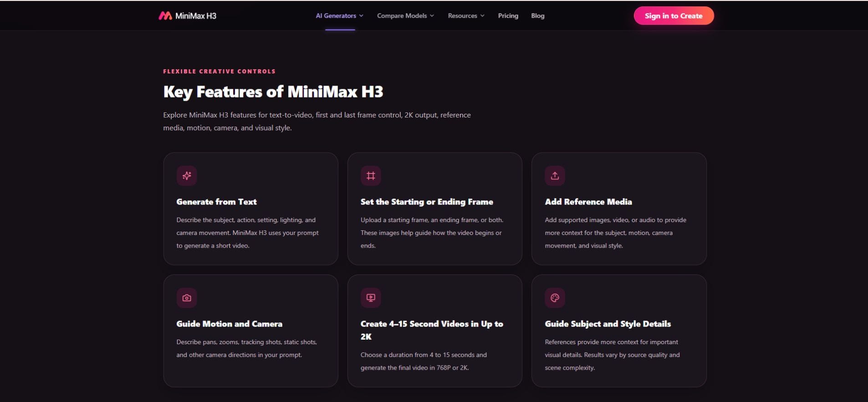Click the sparkle icon on Generate from Text card
Screen dimensions: 868x402
[187, 176]
